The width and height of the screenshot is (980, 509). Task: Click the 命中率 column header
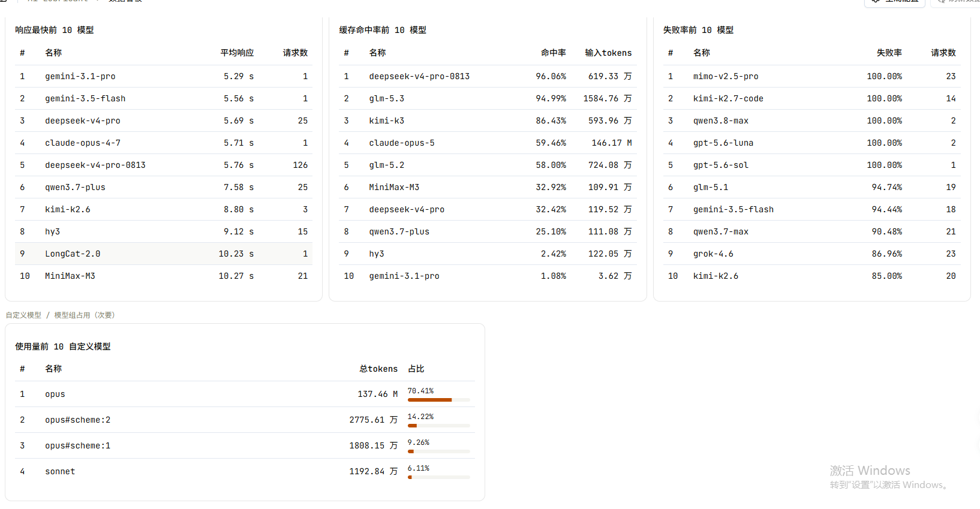coord(554,53)
